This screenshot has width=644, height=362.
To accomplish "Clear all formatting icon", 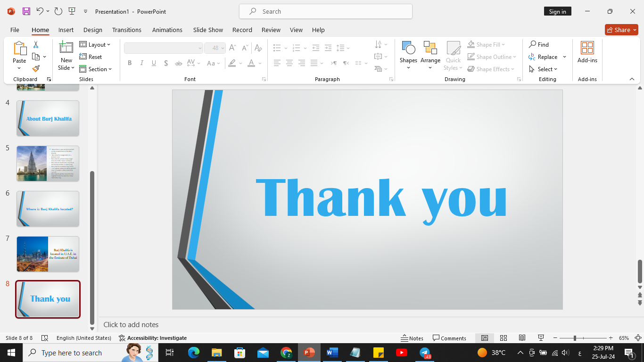I will point(257,48).
